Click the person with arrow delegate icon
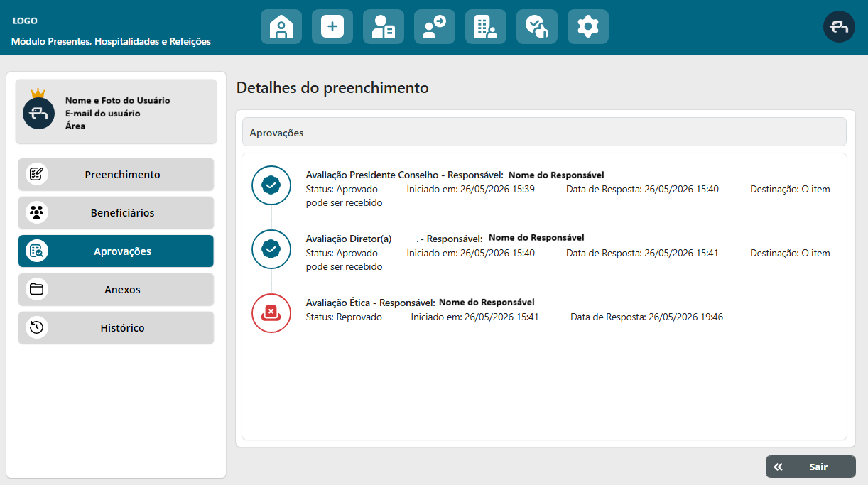Image resolution: width=868 pixels, height=485 pixels. click(x=435, y=27)
